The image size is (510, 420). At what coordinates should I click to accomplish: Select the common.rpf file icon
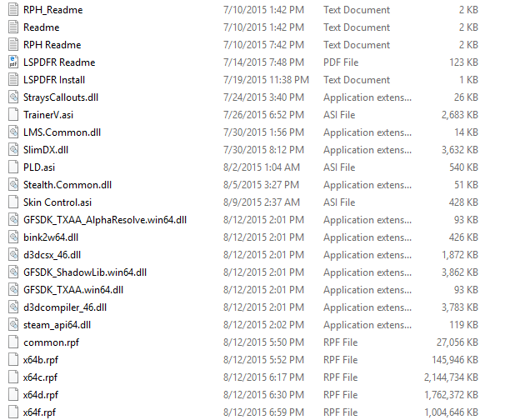point(13,342)
